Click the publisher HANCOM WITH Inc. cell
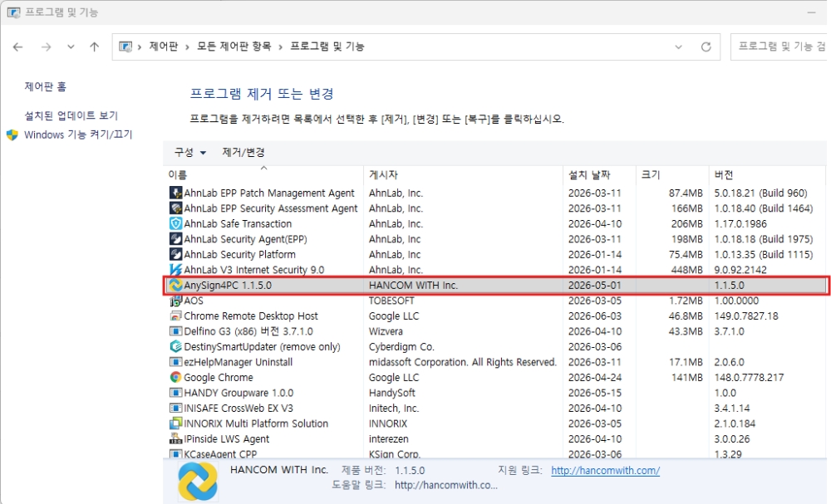Image resolution: width=831 pixels, height=504 pixels. (x=413, y=286)
